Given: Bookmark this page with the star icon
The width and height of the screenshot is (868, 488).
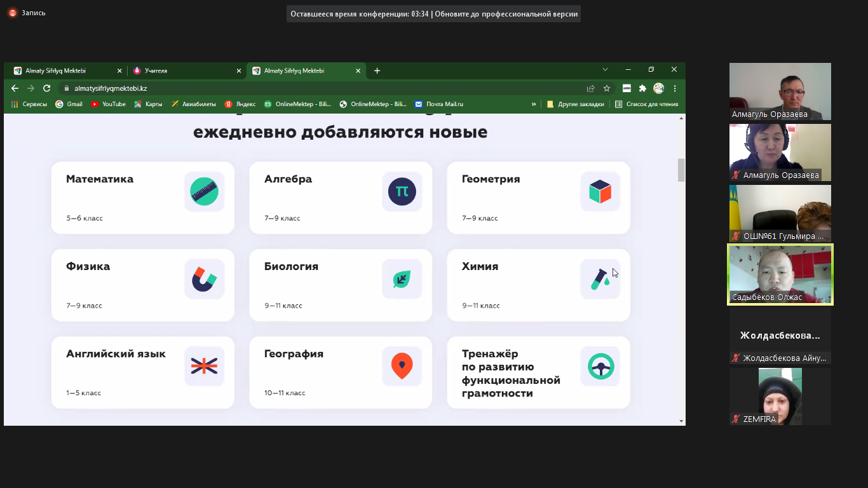Looking at the screenshot, I should (x=607, y=88).
